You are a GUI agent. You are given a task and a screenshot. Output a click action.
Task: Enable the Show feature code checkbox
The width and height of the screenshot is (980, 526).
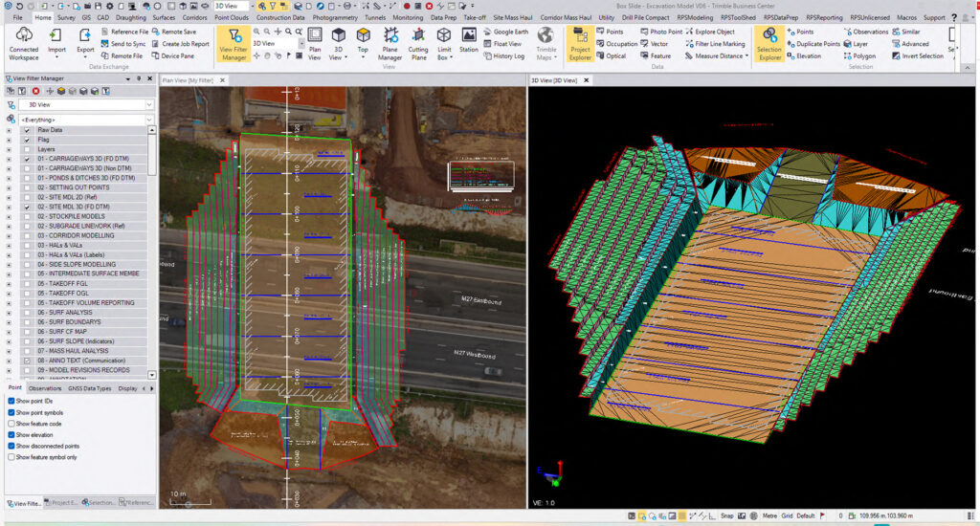tap(11, 423)
